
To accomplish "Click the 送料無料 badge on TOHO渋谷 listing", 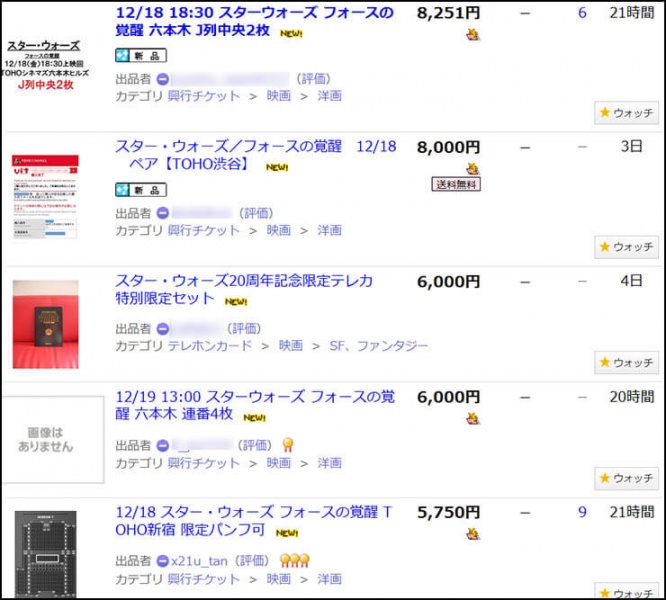I will click(x=456, y=184).
